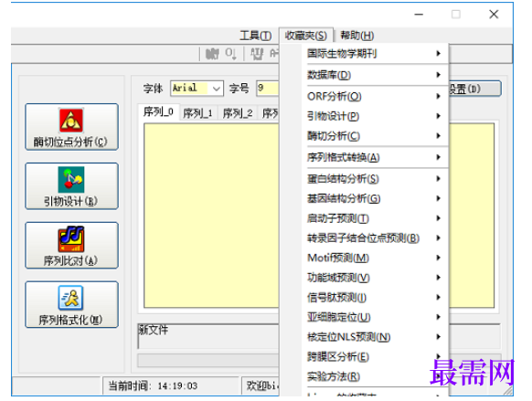
Task: Click the first greyed toolbar icon
Action: [x=213, y=54]
